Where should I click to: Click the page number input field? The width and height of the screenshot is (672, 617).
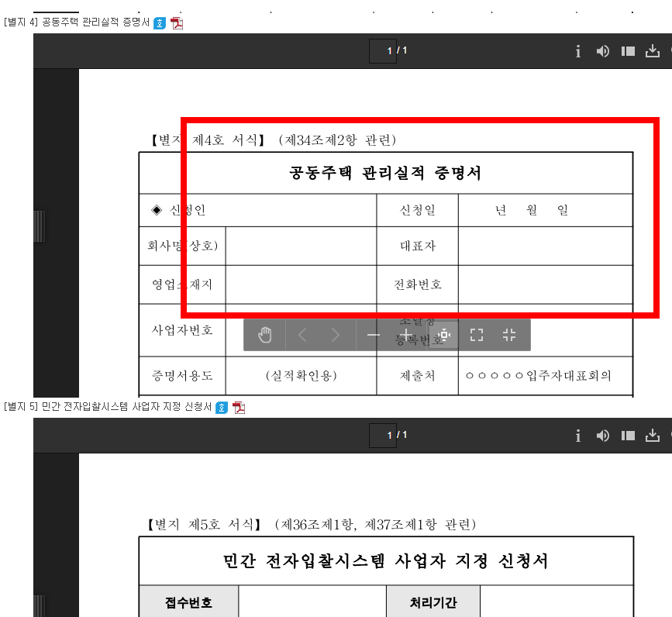(382, 50)
